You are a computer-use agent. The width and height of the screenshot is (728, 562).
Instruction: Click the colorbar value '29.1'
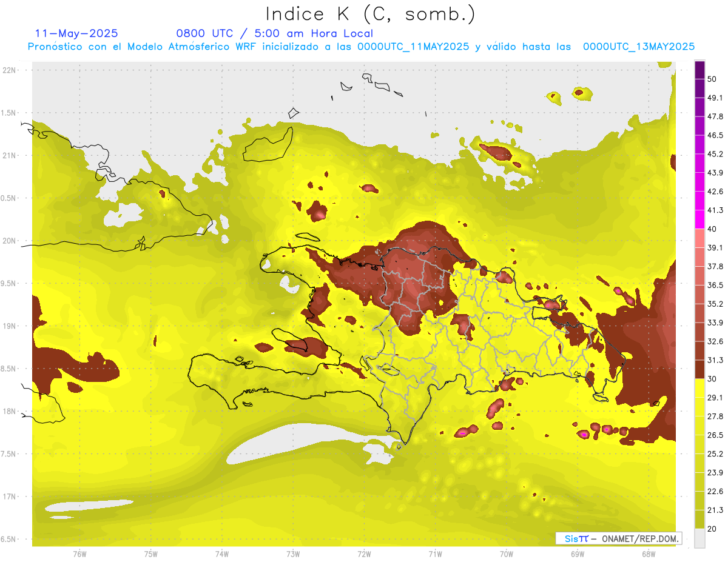(715, 398)
